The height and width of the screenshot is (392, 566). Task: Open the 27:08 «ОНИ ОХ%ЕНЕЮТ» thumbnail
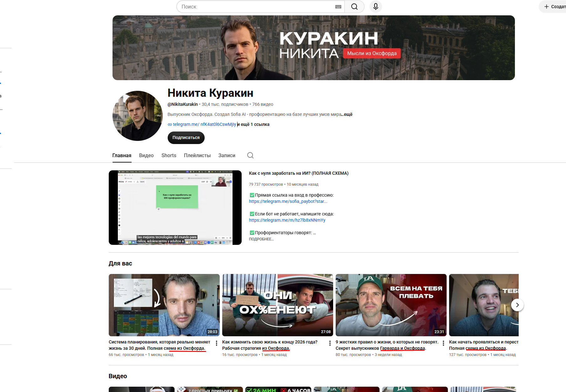pos(278,305)
